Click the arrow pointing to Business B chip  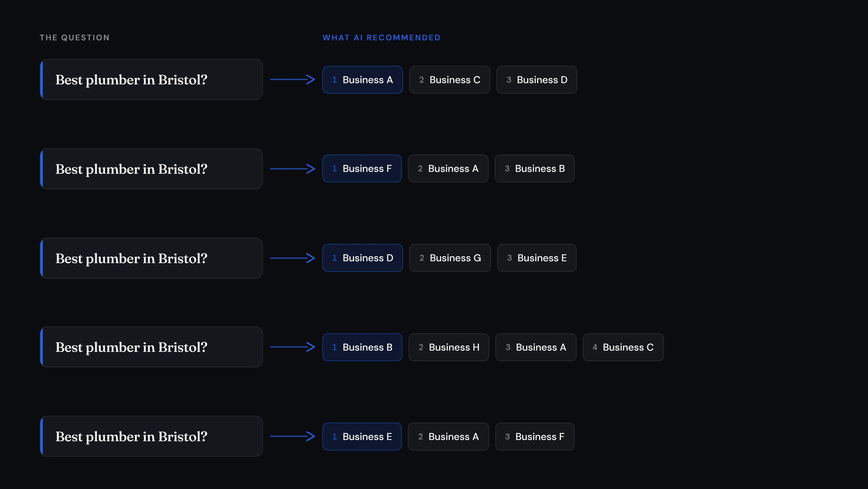[x=292, y=347]
